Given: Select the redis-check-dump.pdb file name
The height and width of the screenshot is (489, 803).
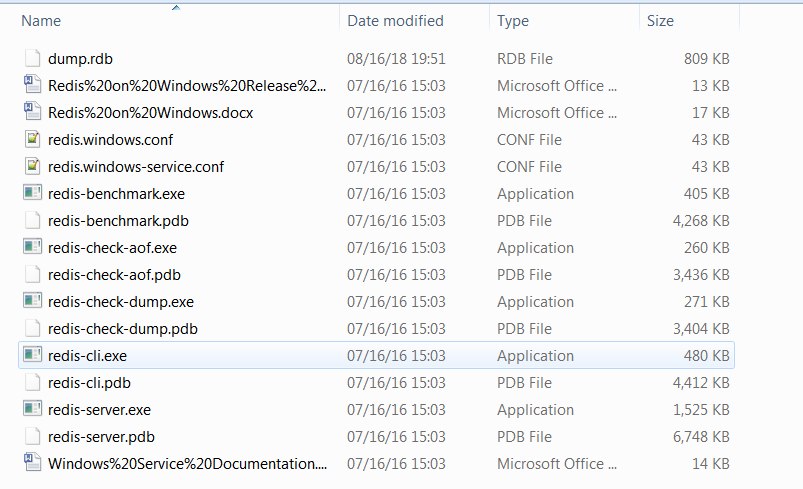Looking at the screenshot, I should click(x=123, y=329).
